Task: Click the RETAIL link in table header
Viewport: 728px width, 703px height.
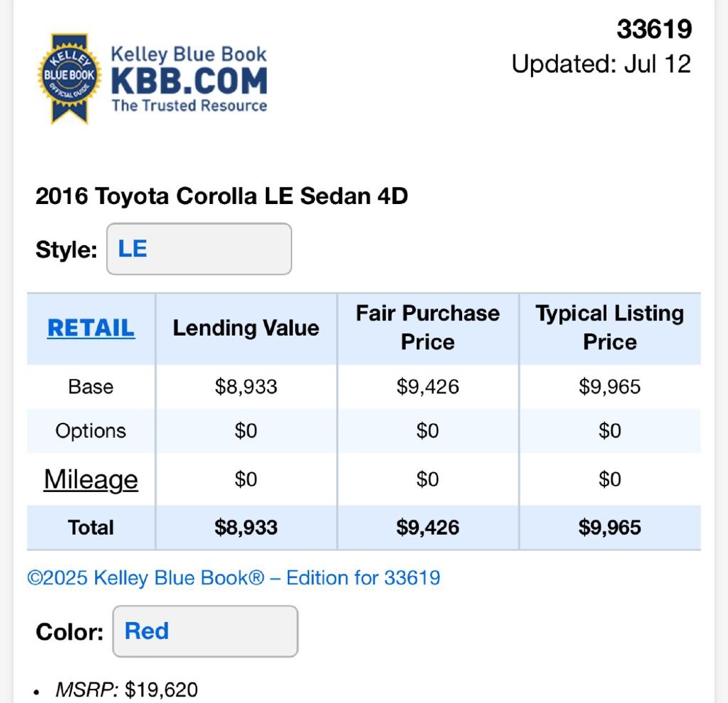Action: tap(91, 328)
